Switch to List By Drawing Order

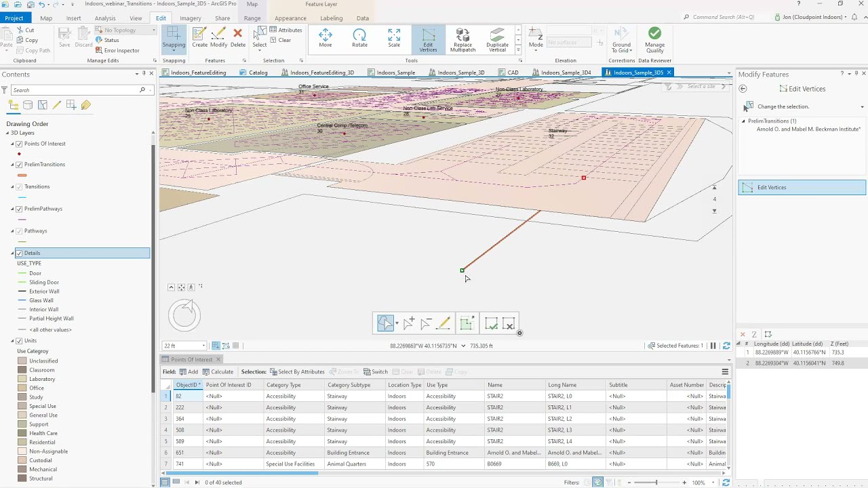[x=14, y=105]
